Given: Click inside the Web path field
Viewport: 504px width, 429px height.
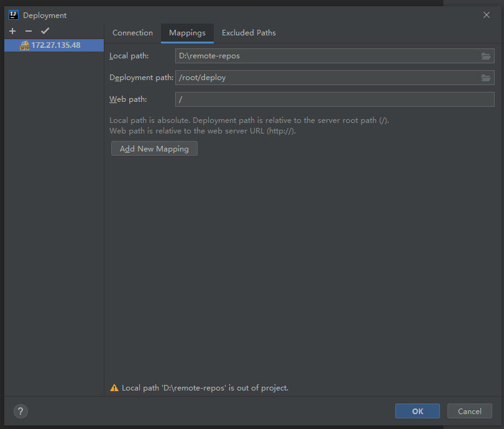Looking at the screenshot, I should coord(334,99).
